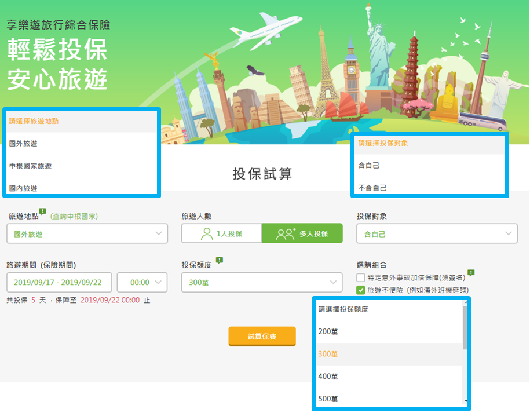
Task: Open the 投保對象 dropdown showing 含自己
Action: pyautogui.click(x=437, y=233)
